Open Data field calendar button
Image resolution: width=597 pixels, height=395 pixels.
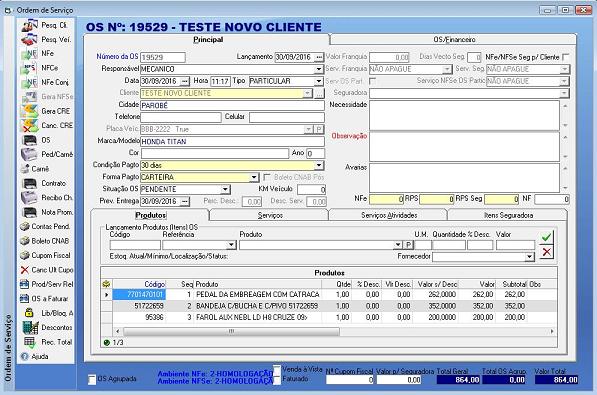185,82
